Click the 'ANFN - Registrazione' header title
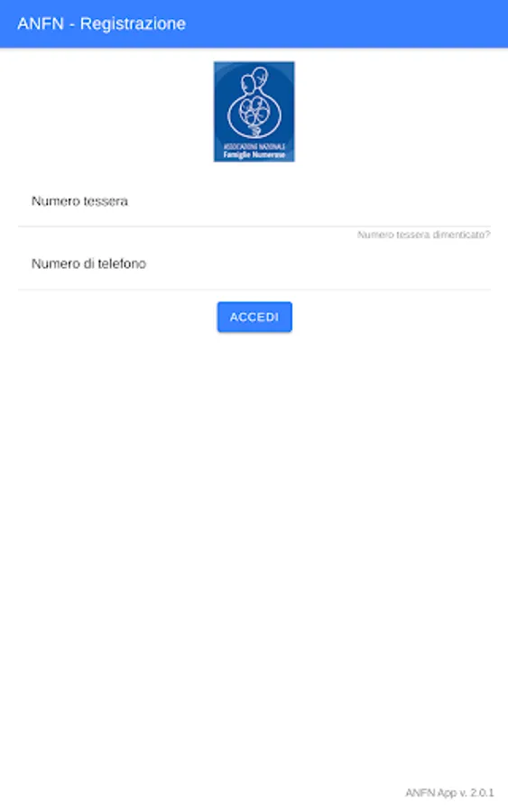Screen dimensions: 508x812 [x=101, y=23]
